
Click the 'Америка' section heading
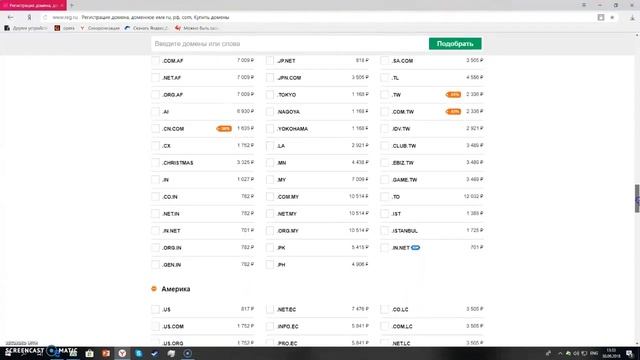point(176,289)
